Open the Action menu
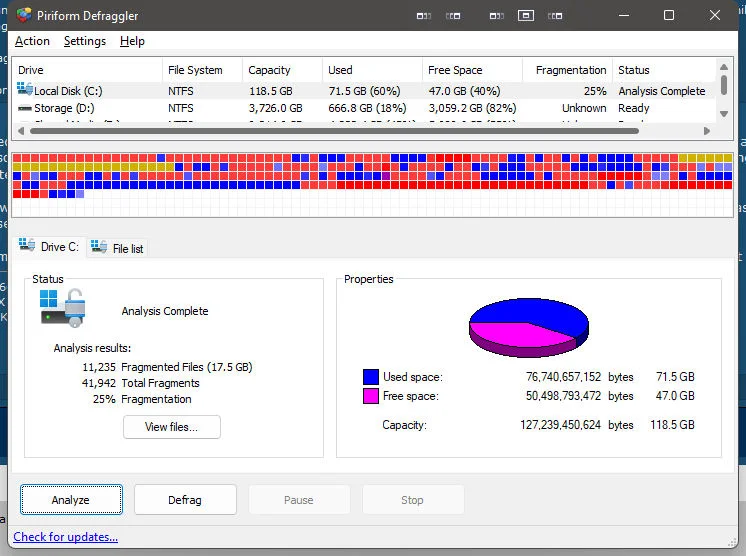 coord(32,41)
